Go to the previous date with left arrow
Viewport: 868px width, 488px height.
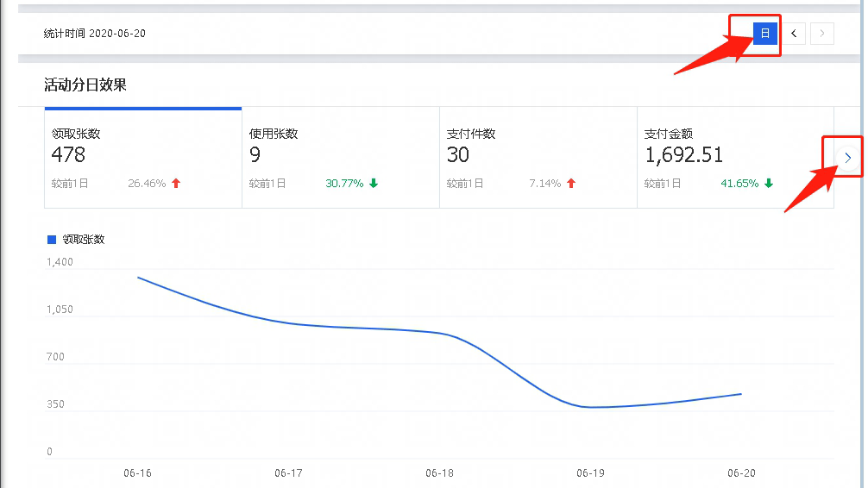(794, 34)
